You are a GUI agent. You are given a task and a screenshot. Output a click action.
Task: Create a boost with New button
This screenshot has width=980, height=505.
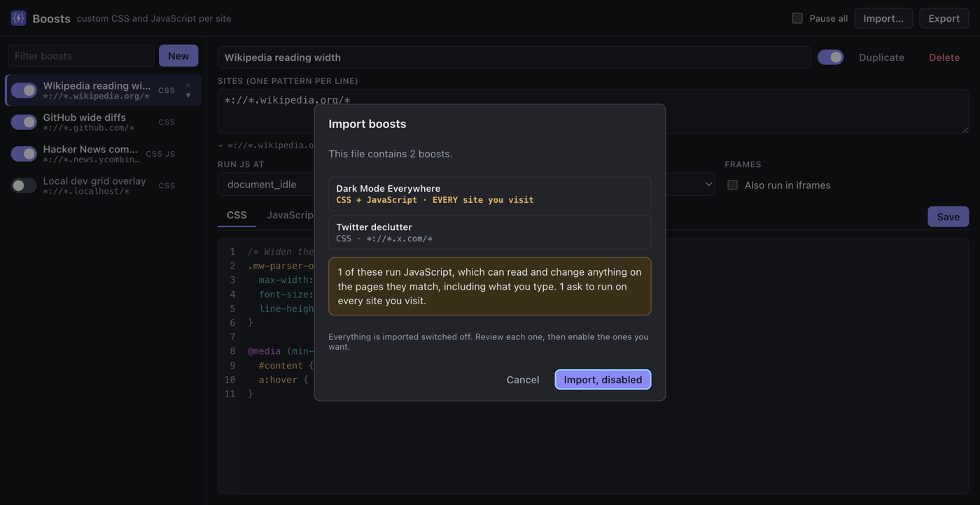click(178, 56)
